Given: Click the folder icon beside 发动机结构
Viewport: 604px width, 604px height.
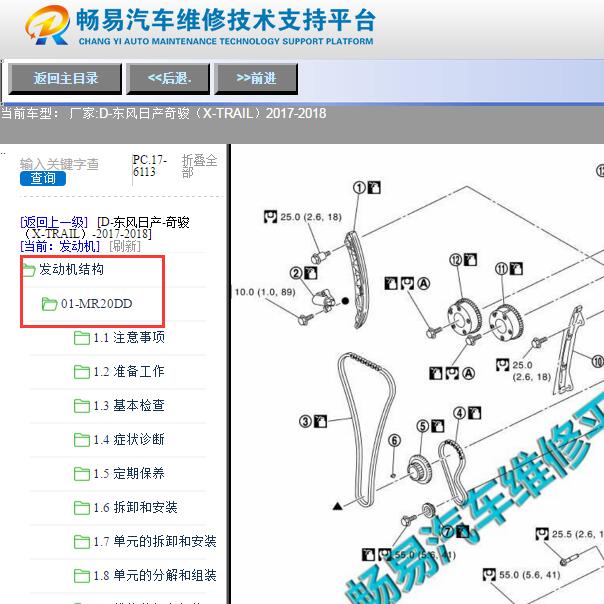Looking at the screenshot, I should [29, 270].
